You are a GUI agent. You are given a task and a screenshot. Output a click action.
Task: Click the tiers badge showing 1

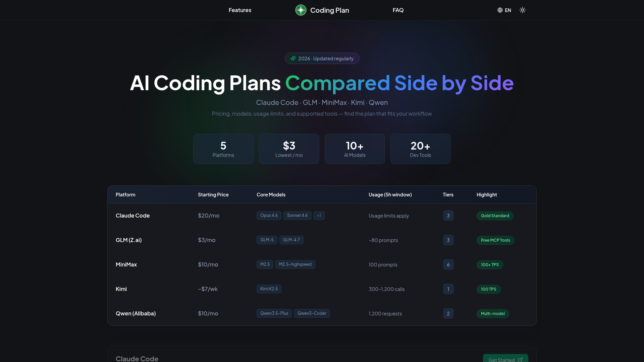[x=448, y=289]
